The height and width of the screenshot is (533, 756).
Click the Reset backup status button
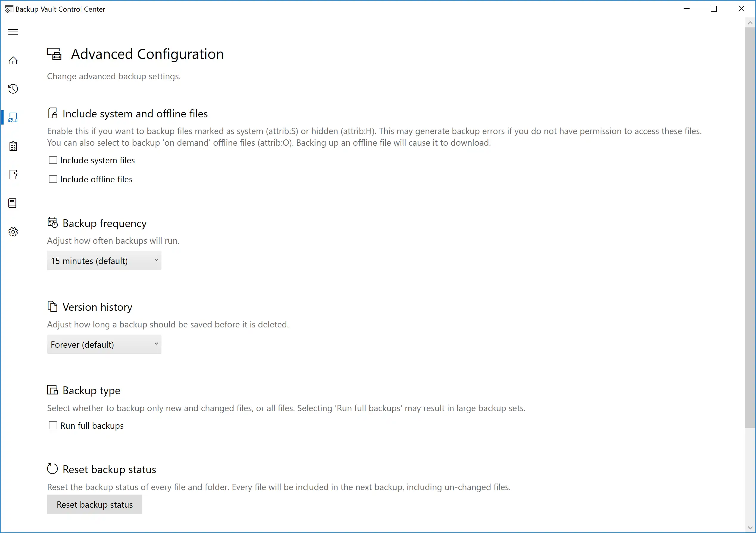[94, 504]
